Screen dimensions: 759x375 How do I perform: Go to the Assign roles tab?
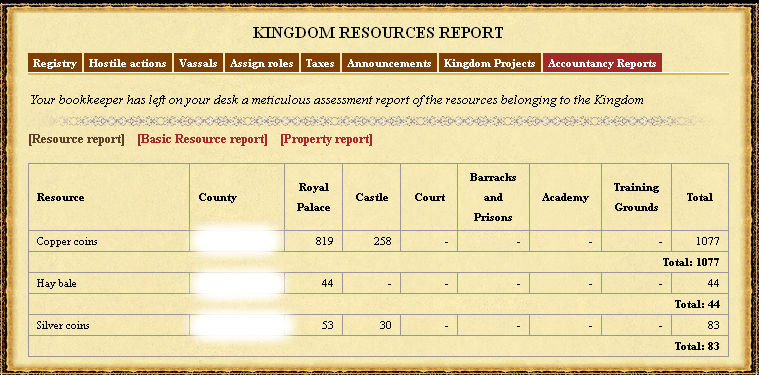261,63
